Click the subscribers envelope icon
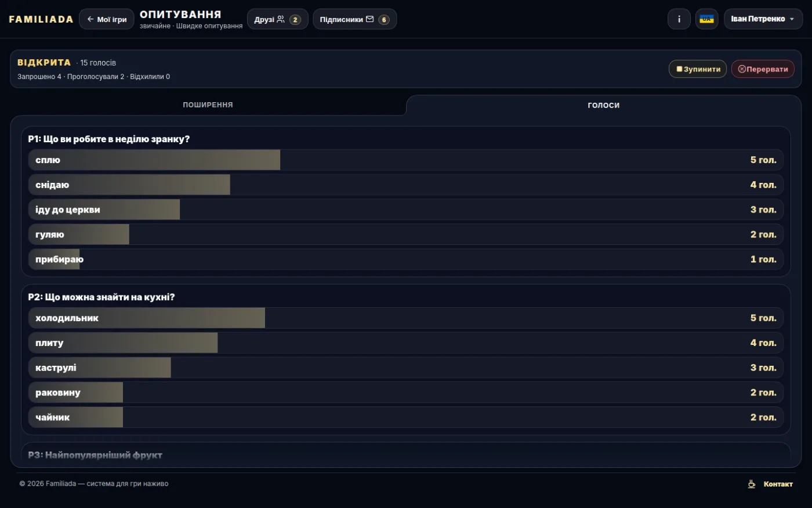 click(x=369, y=19)
